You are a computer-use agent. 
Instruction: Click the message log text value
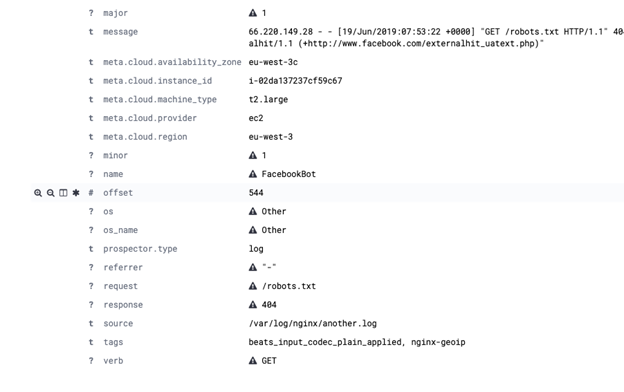[436, 37]
